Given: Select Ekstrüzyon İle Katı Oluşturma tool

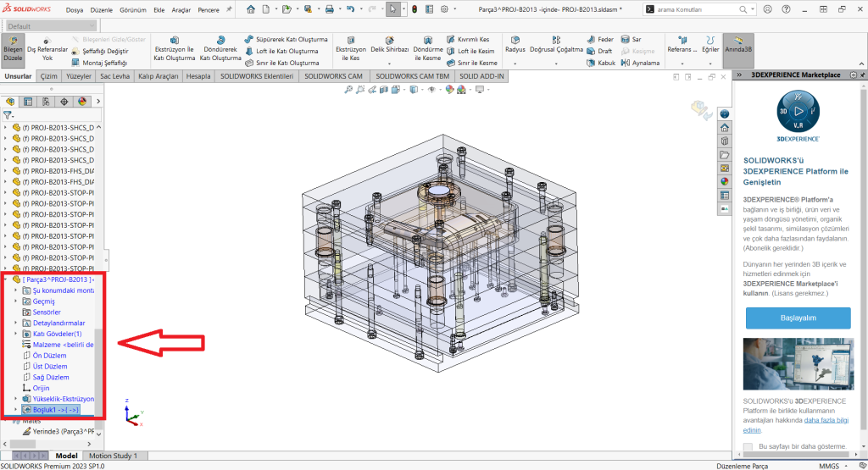Looking at the screenshot, I should [175, 49].
